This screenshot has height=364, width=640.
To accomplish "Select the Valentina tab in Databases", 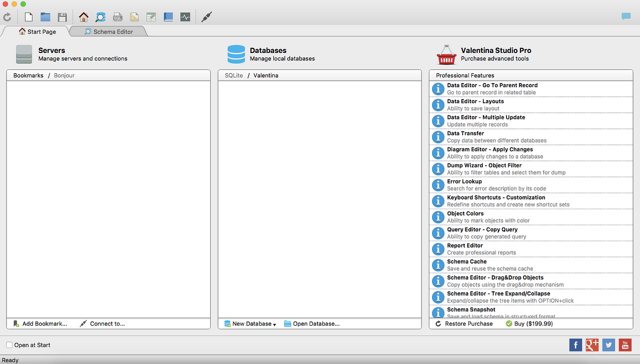I will (266, 75).
